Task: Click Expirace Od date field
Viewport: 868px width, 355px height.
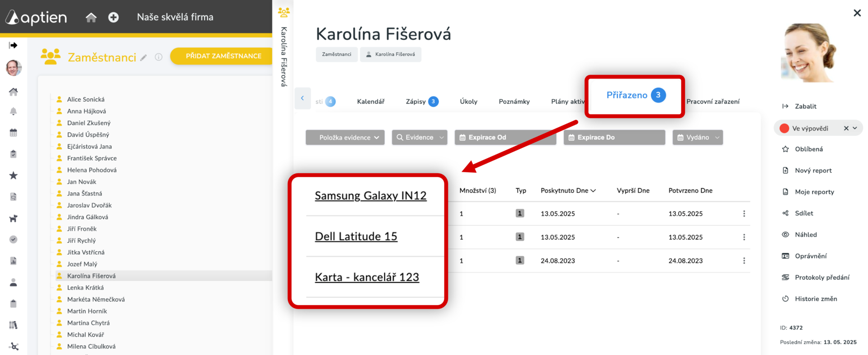Action: pyautogui.click(x=505, y=137)
